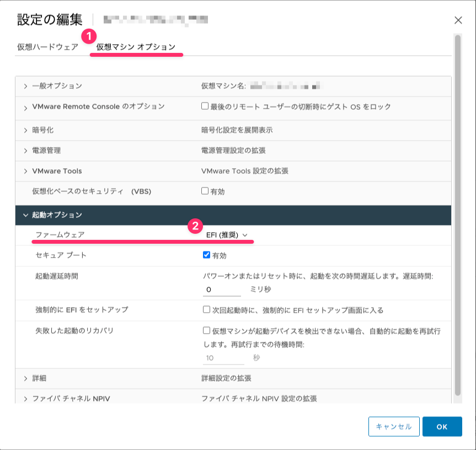Click the 電源管理設定の拡張 text
Image resolution: width=476 pixels, height=450 pixels.
233,151
